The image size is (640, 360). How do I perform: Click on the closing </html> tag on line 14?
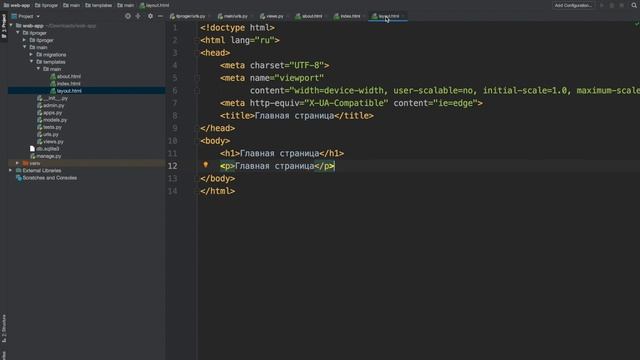click(218, 191)
